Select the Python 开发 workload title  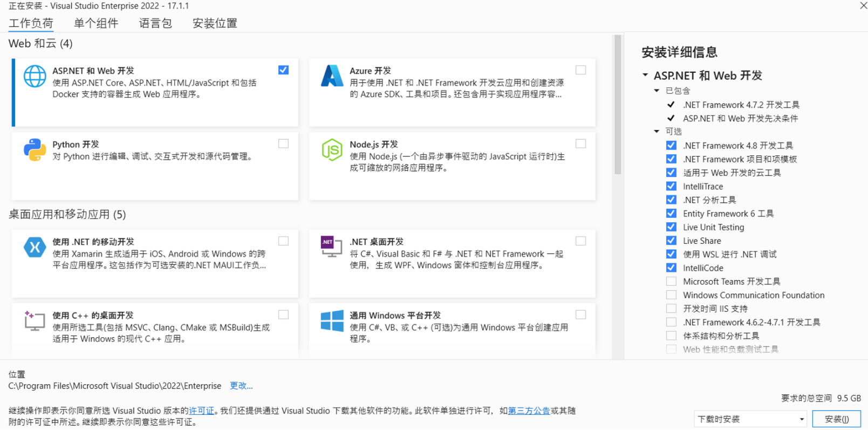[76, 144]
